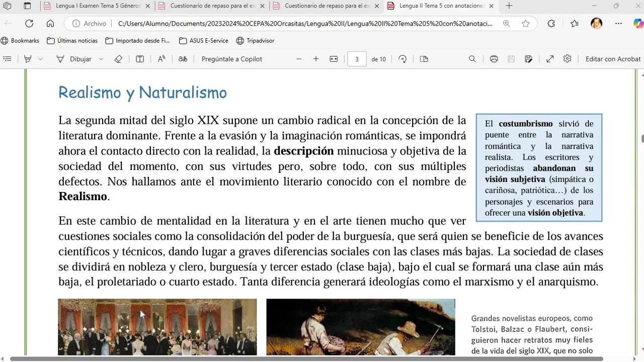Click the Translate icon in PDF toolbar
This screenshot has height=362, width=644.
pos(183,59)
